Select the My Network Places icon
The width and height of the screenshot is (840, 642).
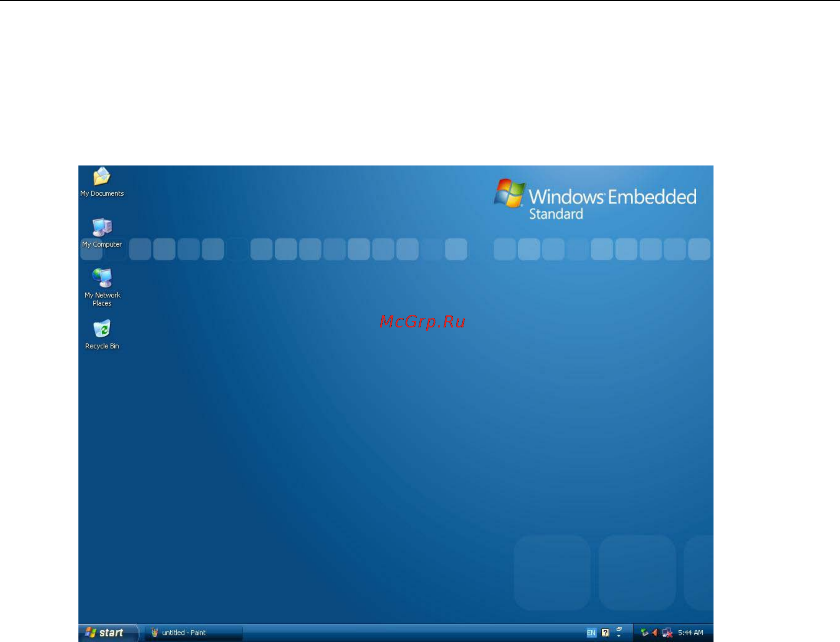102,287
